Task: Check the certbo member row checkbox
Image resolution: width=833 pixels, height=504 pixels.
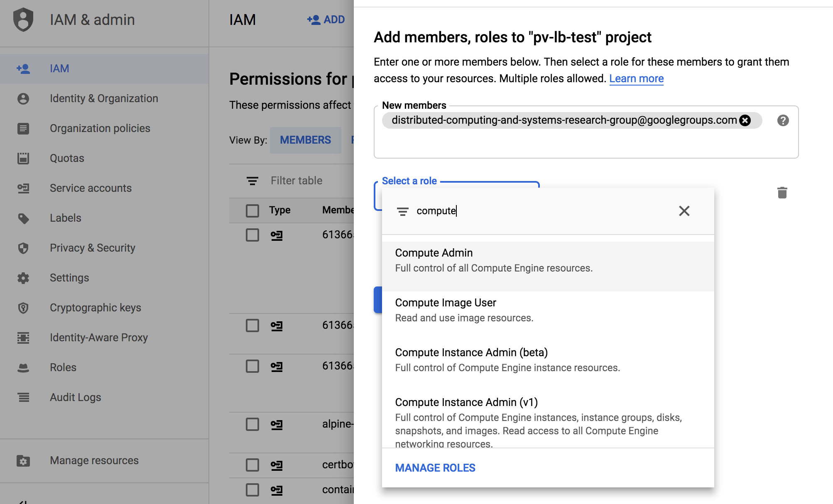Action: point(252,465)
